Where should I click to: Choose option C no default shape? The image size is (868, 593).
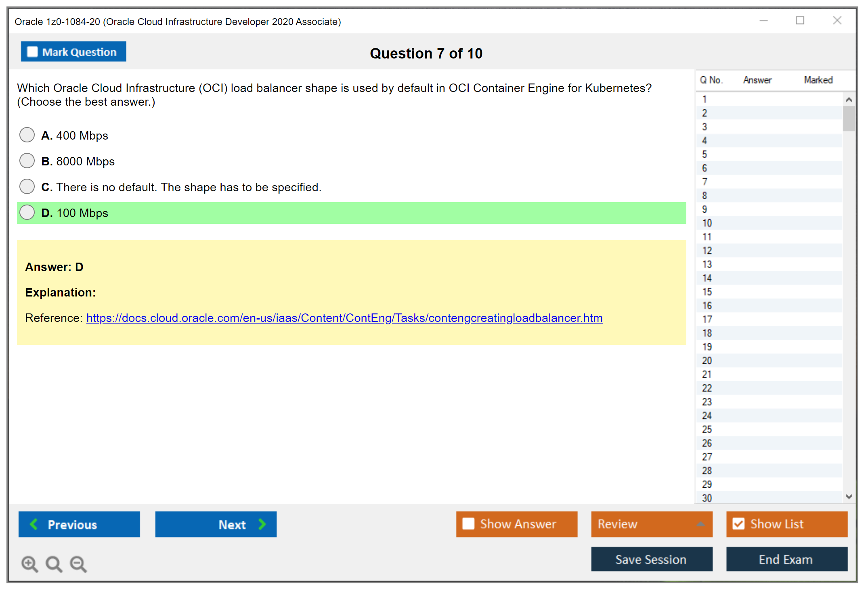click(27, 187)
